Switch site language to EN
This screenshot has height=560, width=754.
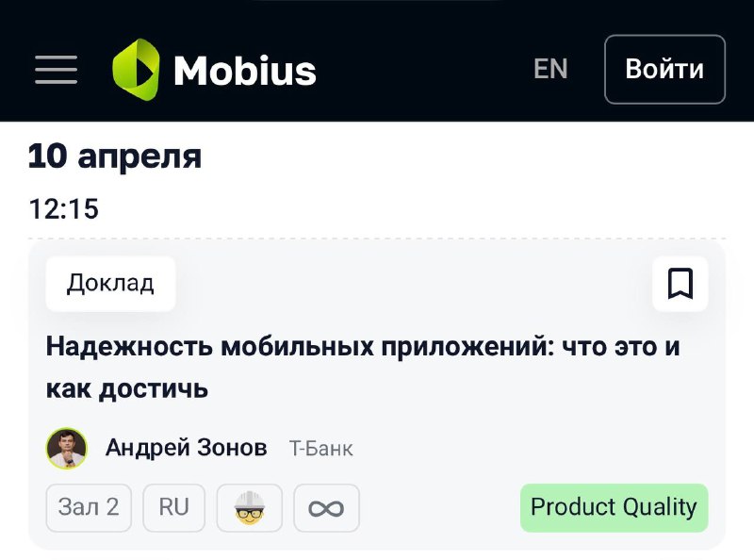coord(550,69)
